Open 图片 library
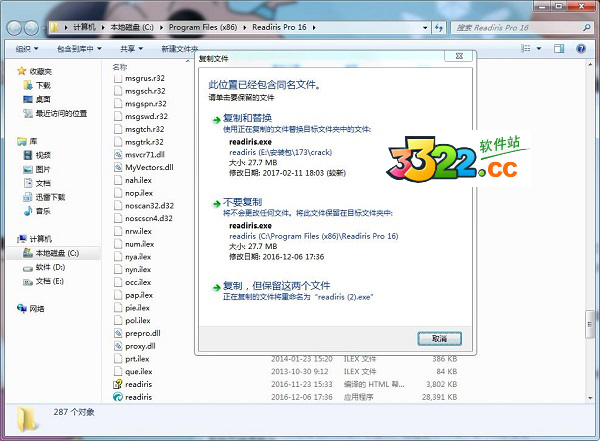The width and height of the screenshot is (600, 441). tap(38, 169)
